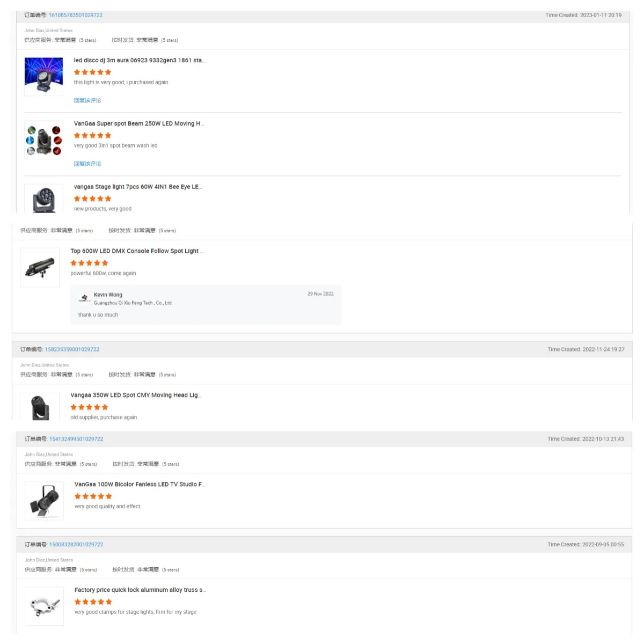Open the led disco dj aura light thumbnail

click(44, 76)
